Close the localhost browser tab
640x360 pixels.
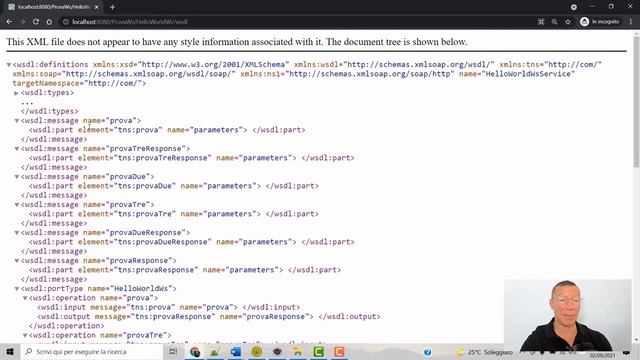coord(97,7)
